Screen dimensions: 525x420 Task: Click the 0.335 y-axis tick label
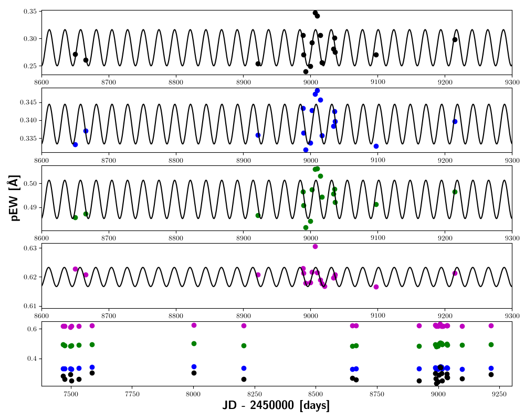click(x=28, y=139)
